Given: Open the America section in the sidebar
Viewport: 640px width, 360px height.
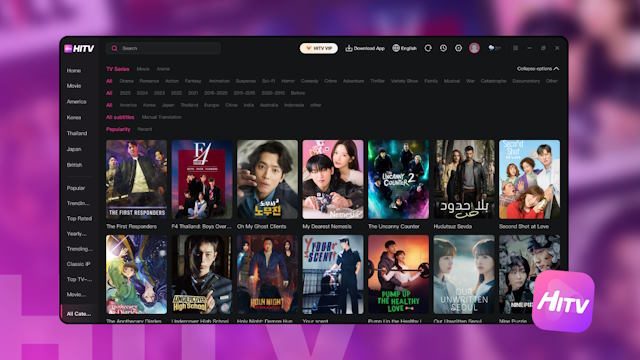Looking at the screenshot, I should click(x=76, y=102).
